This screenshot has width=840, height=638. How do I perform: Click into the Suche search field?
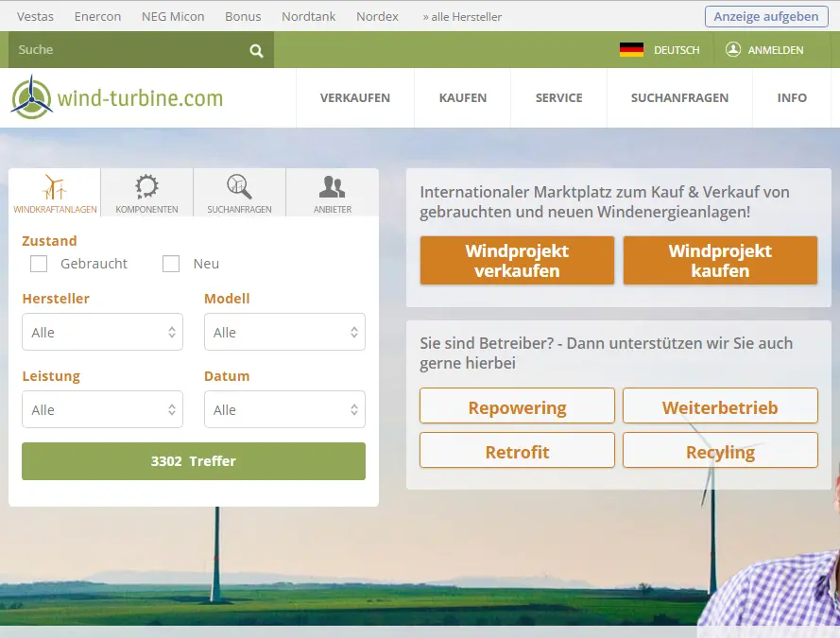[123, 50]
